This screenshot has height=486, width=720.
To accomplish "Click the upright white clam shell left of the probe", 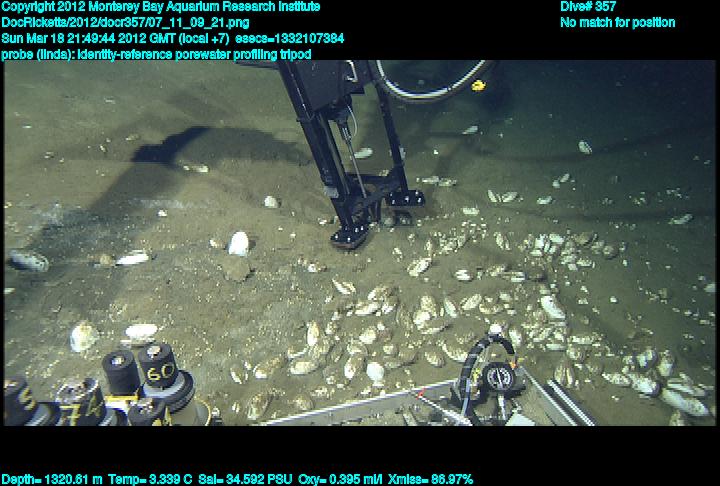I will tap(238, 243).
